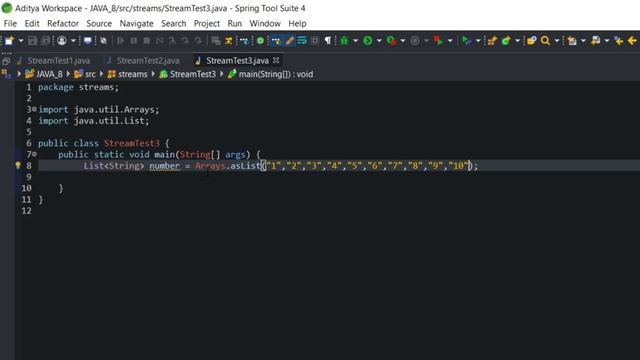640x360 pixels.
Task: Click the New Java Package icon
Action: pos(492,40)
